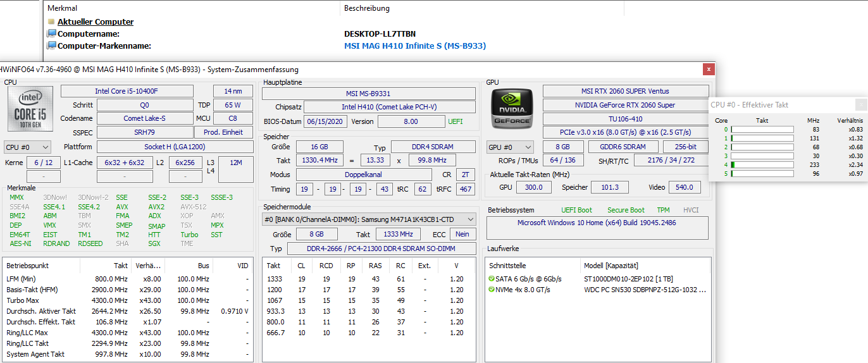Click the Intel Core i5 10th Gen logo
This screenshot has height=363, width=868.
[x=30, y=108]
